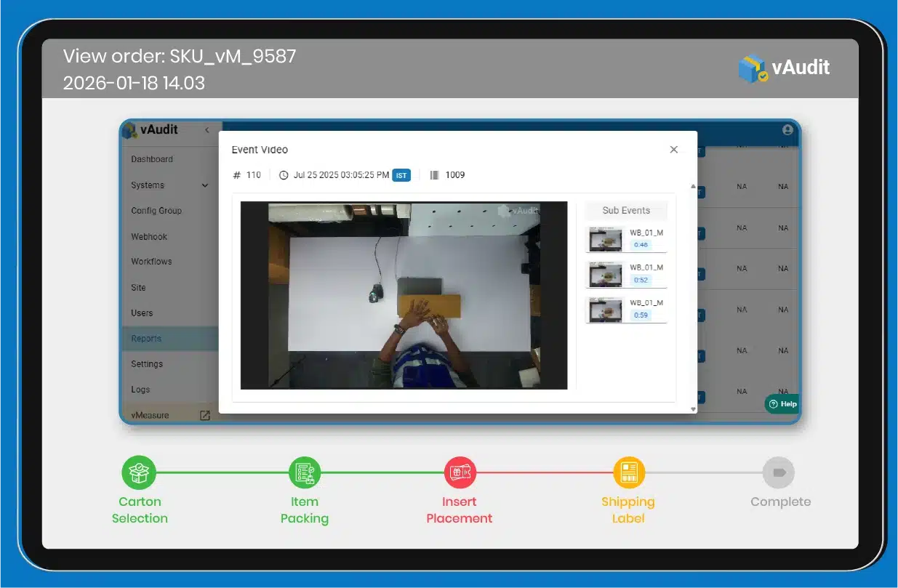Open the Dashboard menu item
The image size is (898, 588).
(152, 159)
